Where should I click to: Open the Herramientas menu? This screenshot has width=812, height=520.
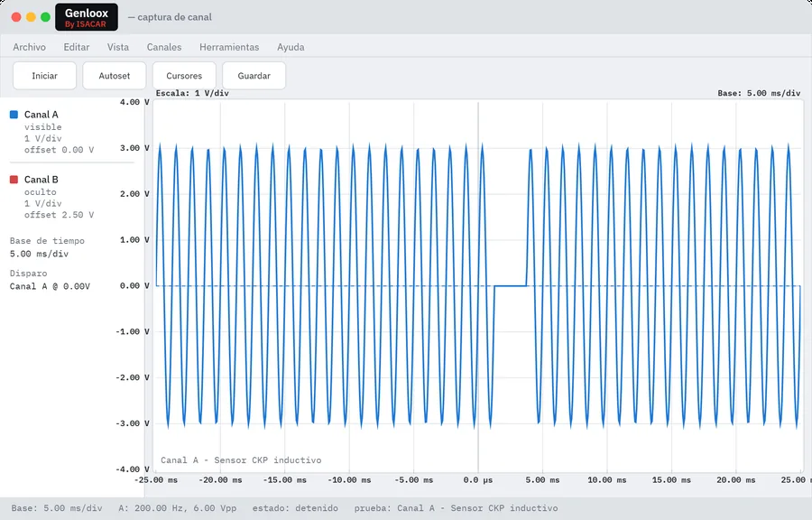[x=229, y=47]
